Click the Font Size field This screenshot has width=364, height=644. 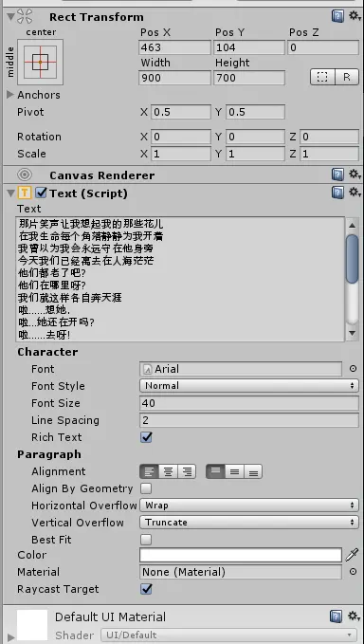249,403
